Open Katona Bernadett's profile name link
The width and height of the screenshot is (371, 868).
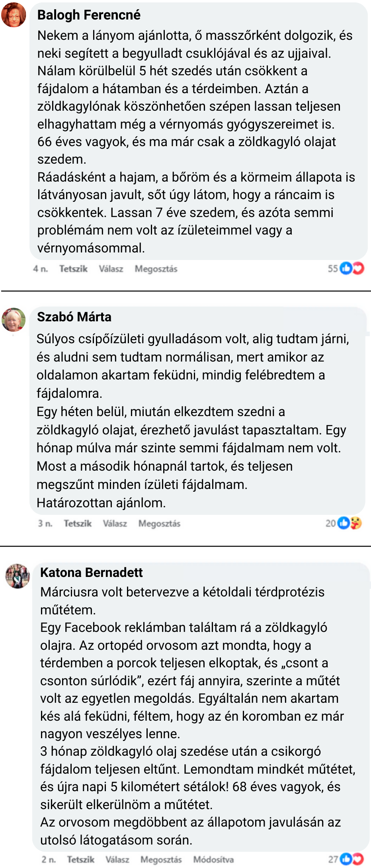[91, 573]
